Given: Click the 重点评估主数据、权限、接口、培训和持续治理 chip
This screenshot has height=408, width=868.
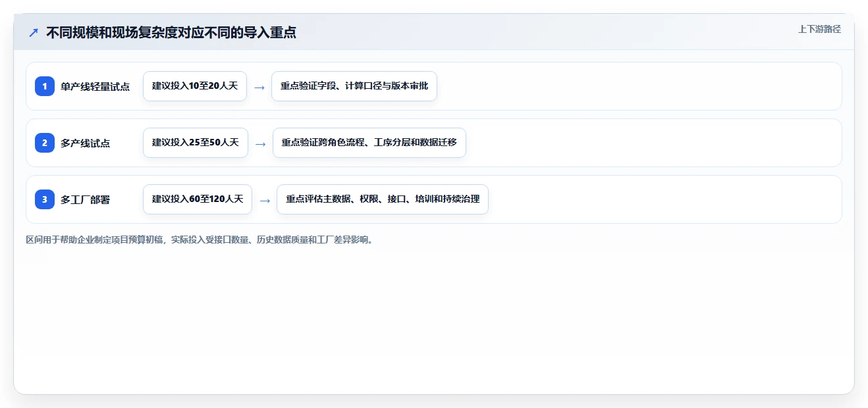Looking at the screenshot, I should click(383, 199).
